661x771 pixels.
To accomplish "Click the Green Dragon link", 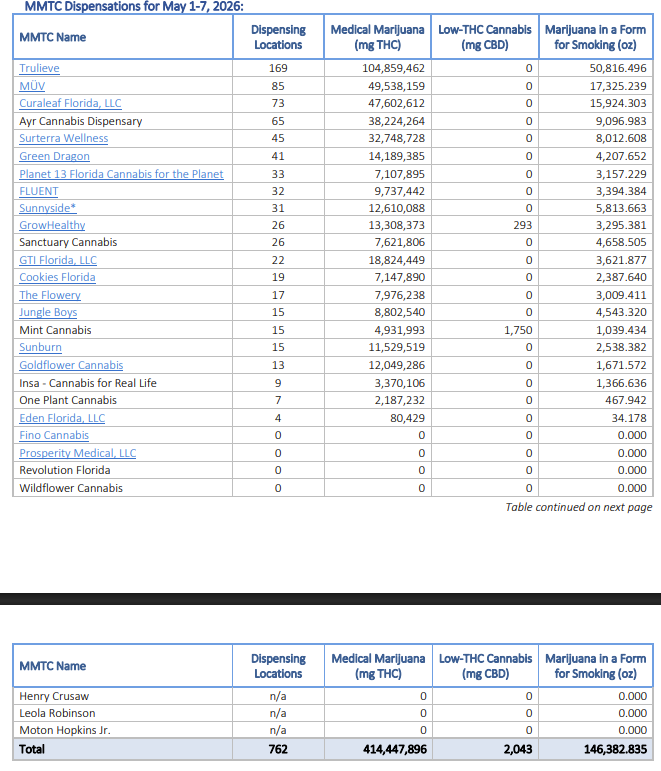I will point(55,156).
